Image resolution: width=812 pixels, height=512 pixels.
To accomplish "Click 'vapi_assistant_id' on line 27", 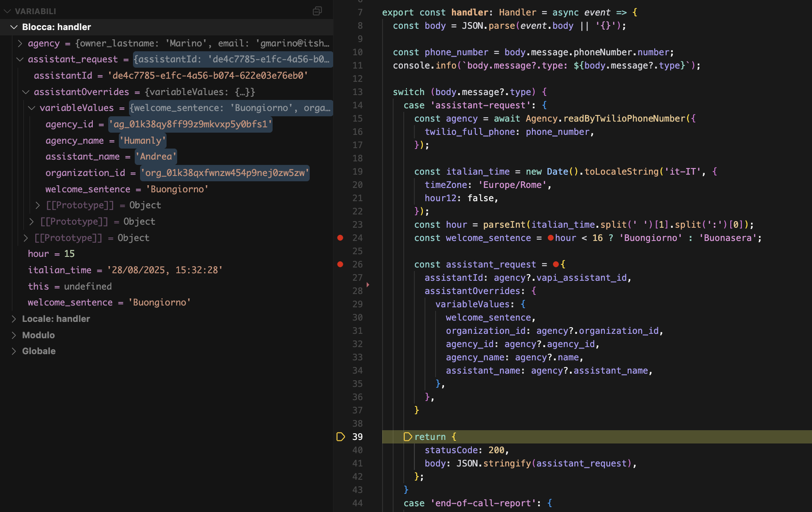I will 581,278.
